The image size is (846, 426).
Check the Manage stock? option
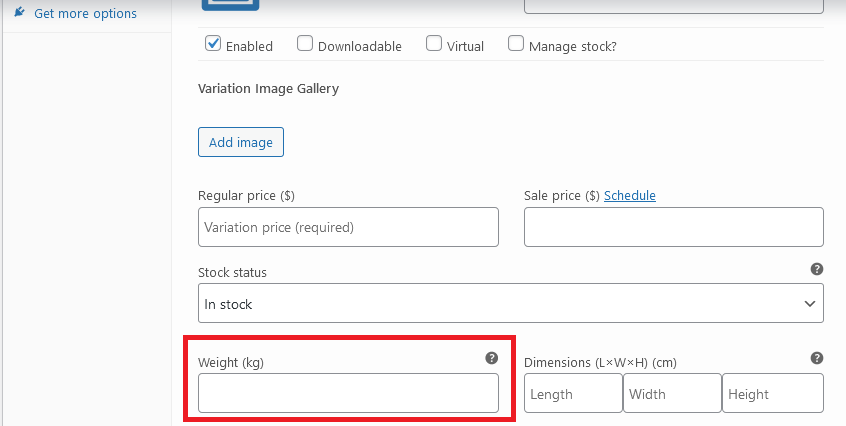pos(516,44)
